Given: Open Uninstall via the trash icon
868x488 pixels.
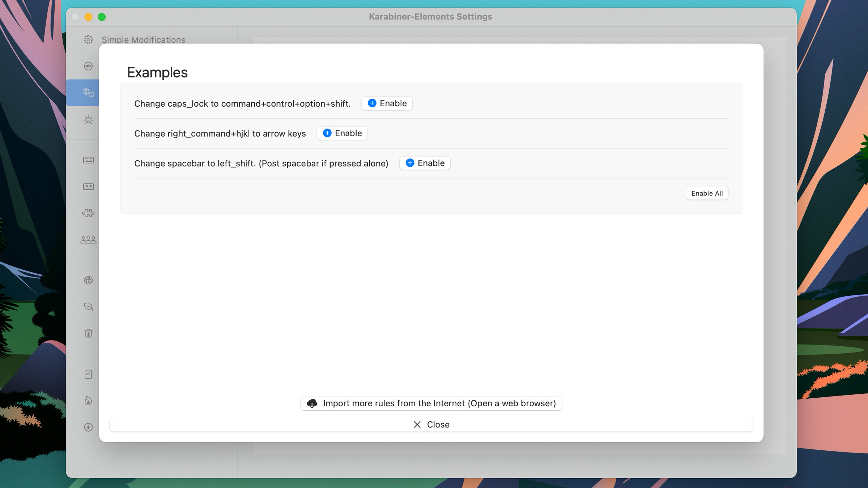Looking at the screenshot, I should point(88,333).
